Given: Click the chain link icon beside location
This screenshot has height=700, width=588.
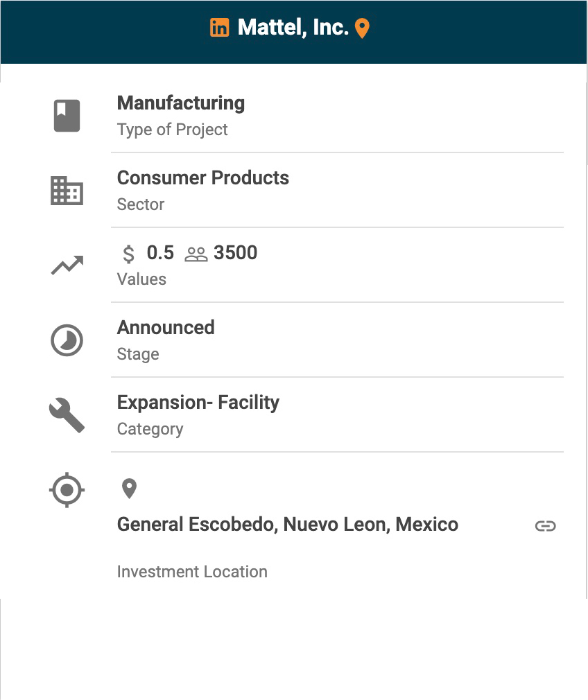Looking at the screenshot, I should [x=546, y=526].
